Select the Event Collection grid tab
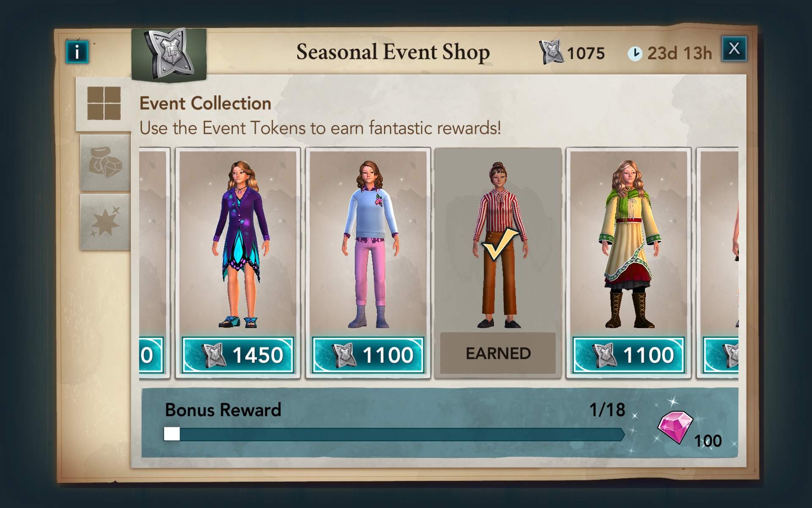 click(x=104, y=103)
